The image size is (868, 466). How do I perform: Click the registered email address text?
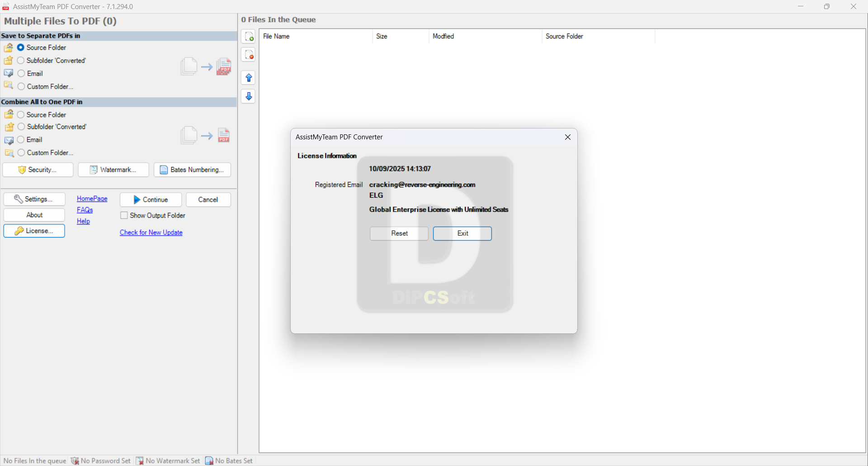point(422,185)
